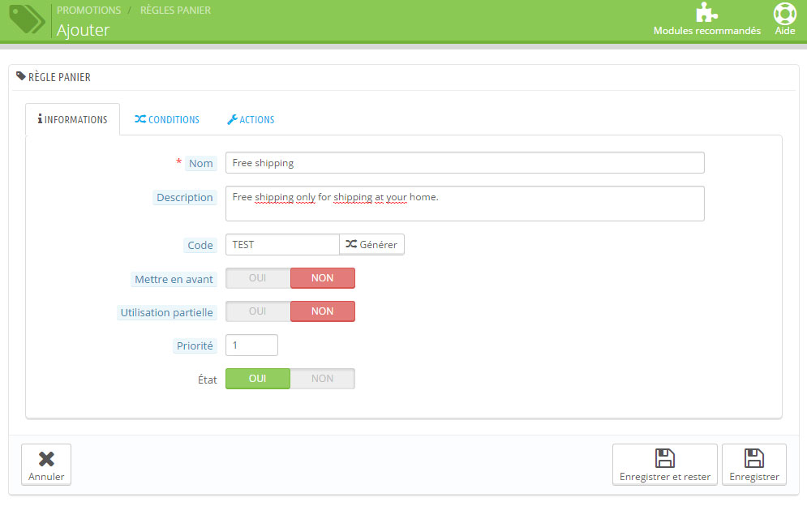Open the Aide lifebuoy help icon

785,13
